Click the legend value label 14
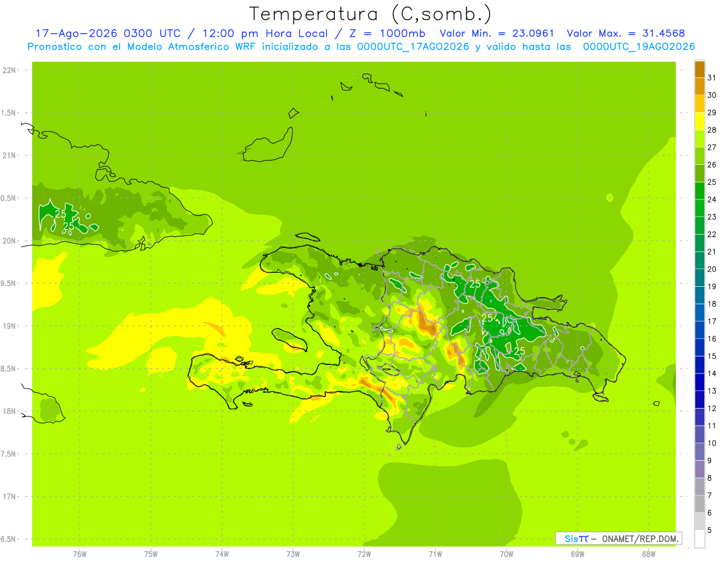 click(x=712, y=373)
